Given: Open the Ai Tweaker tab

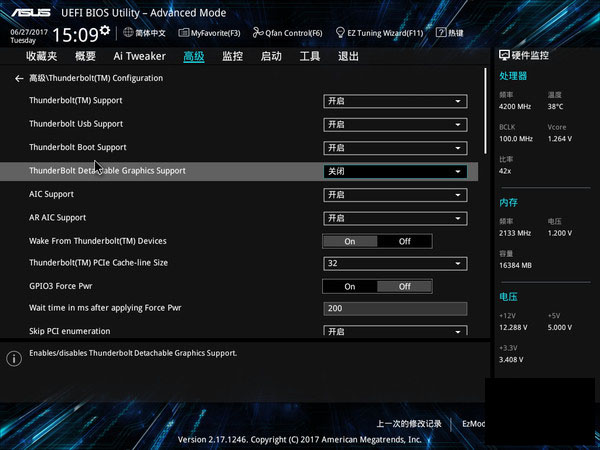Looking at the screenshot, I should click(139, 56).
